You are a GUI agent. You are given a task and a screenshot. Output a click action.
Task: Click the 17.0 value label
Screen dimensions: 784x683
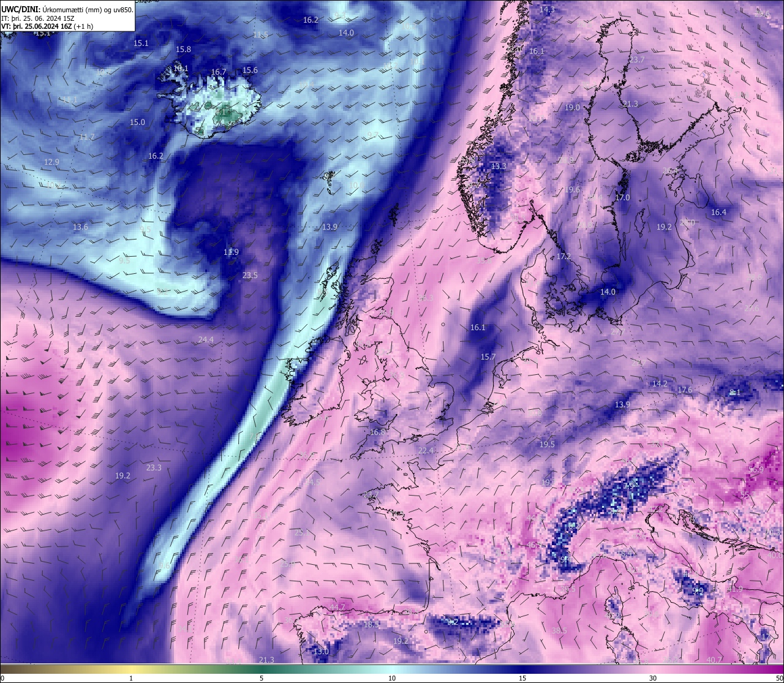[622, 197]
